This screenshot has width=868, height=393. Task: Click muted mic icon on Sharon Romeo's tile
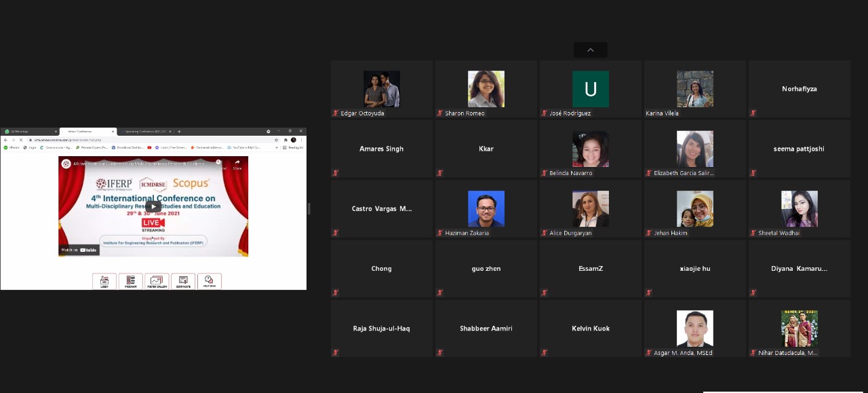pyautogui.click(x=440, y=113)
